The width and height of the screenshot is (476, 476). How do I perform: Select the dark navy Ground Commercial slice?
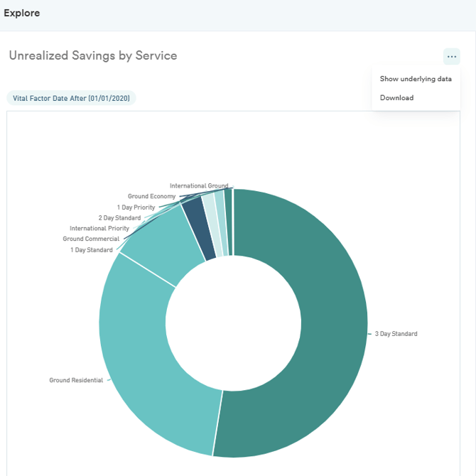coord(199,229)
